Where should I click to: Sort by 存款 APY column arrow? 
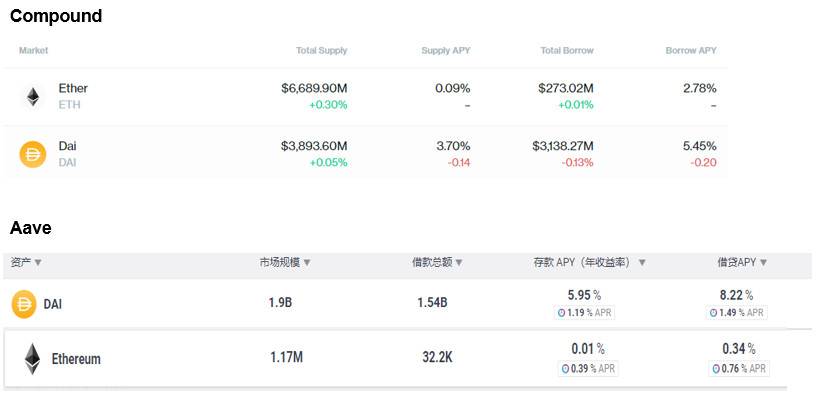(642, 263)
